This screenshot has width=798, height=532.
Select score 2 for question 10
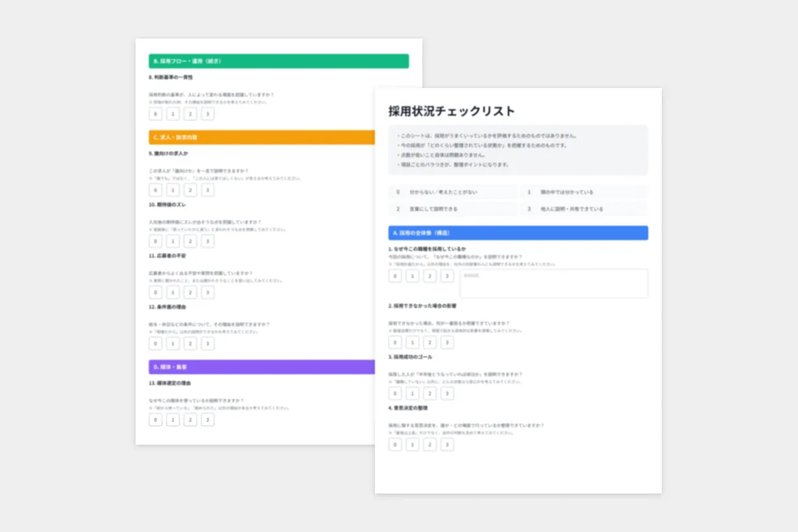point(191,241)
